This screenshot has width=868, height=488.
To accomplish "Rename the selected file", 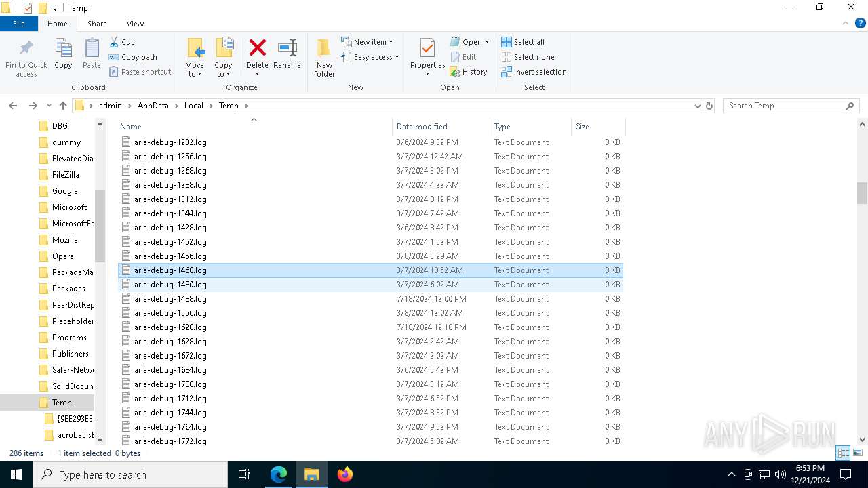I will point(287,54).
